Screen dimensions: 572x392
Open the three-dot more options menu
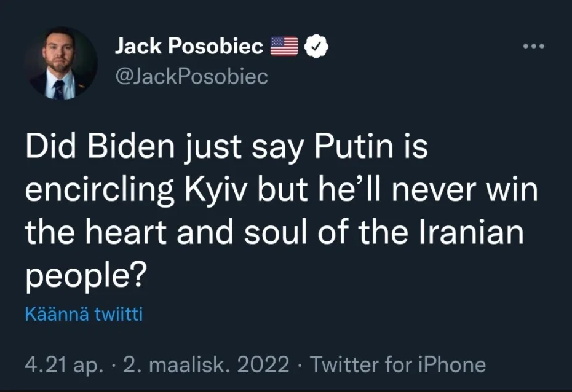click(x=534, y=47)
